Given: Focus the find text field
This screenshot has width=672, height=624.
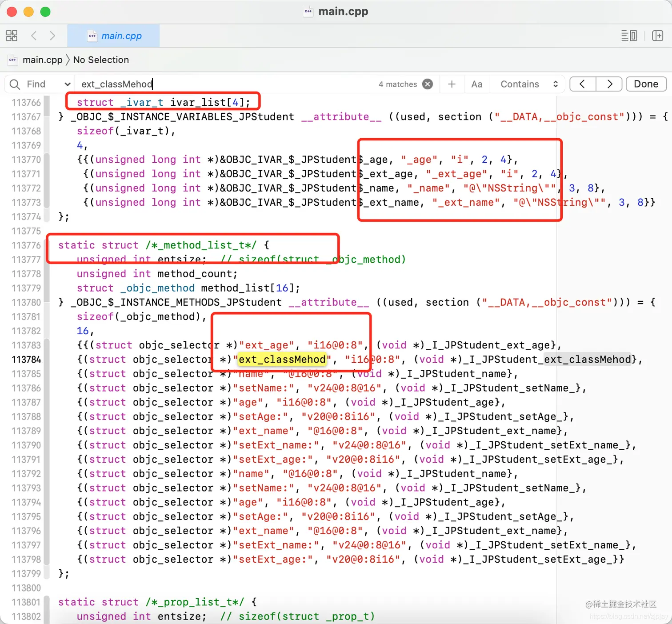Looking at the screenshot, I should [x=227, y=84].
